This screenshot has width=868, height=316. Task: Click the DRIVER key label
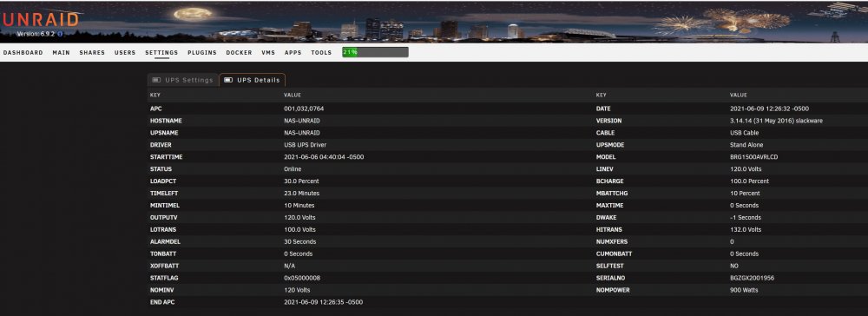[161, 145]
